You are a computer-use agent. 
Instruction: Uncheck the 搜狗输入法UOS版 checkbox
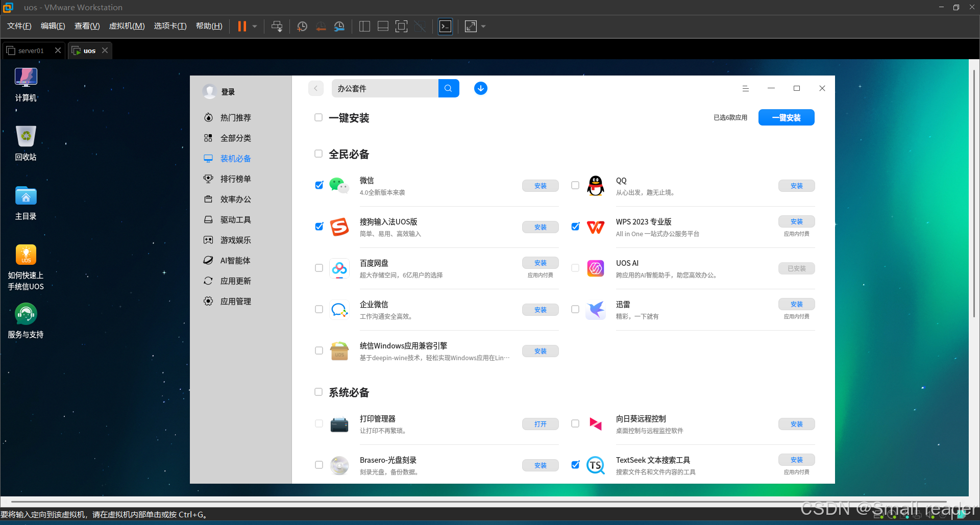coord(319,227)
